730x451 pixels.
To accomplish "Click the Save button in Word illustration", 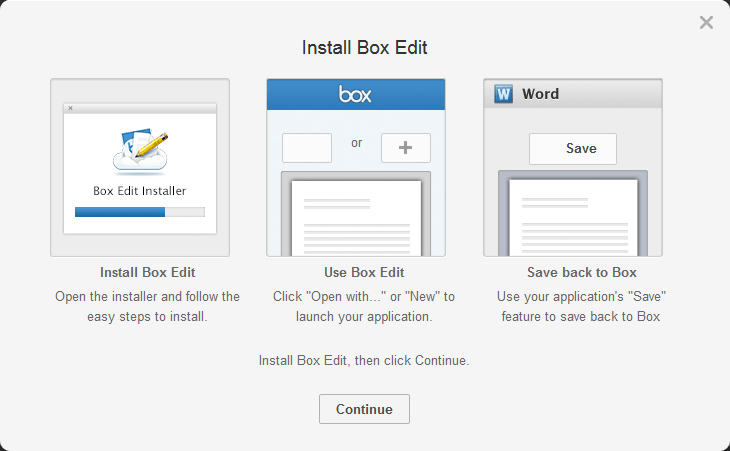I will coord(573,149).
